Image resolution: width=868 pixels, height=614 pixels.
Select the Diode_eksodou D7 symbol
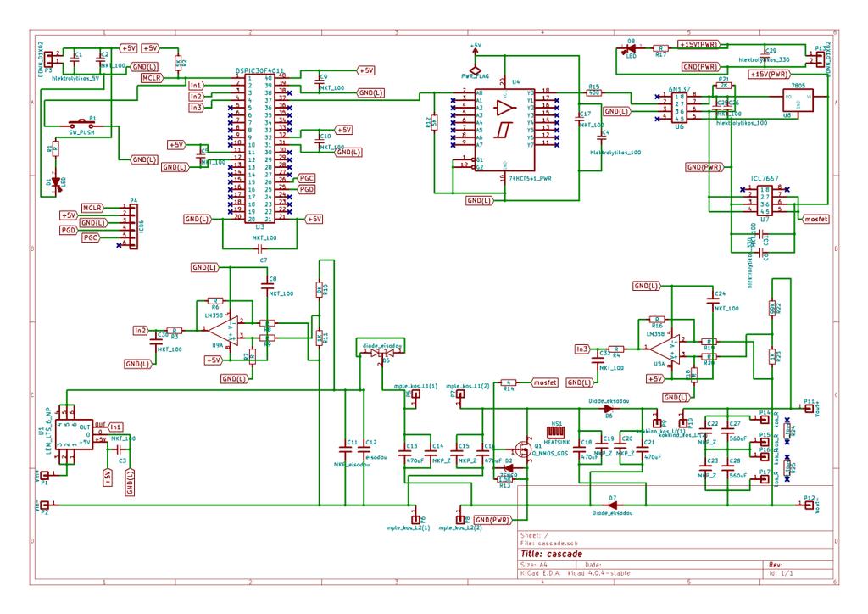click(x=612, y=505)
